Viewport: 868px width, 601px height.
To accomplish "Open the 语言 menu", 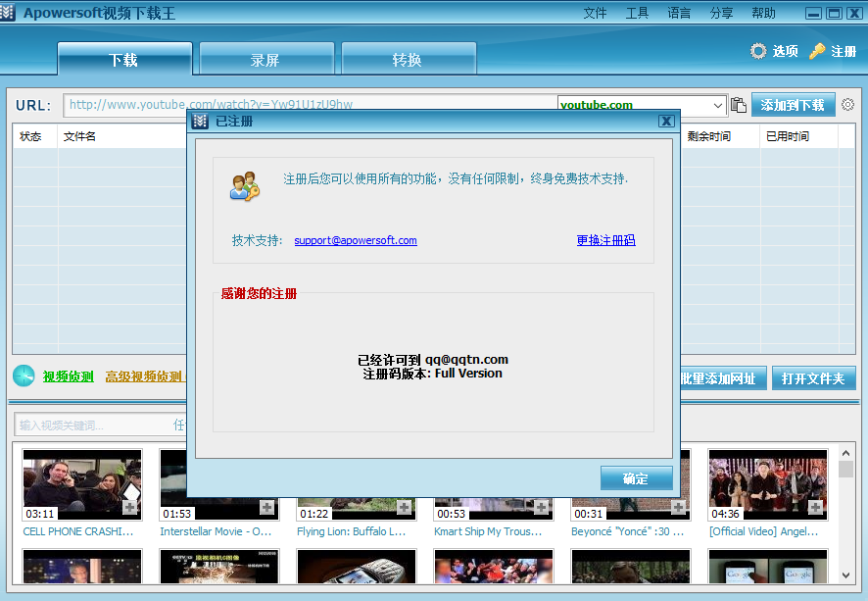I will point(679,13).
